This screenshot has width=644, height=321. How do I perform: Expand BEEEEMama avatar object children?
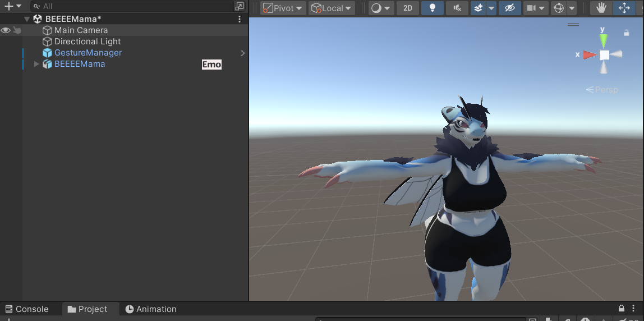[36, 64]
